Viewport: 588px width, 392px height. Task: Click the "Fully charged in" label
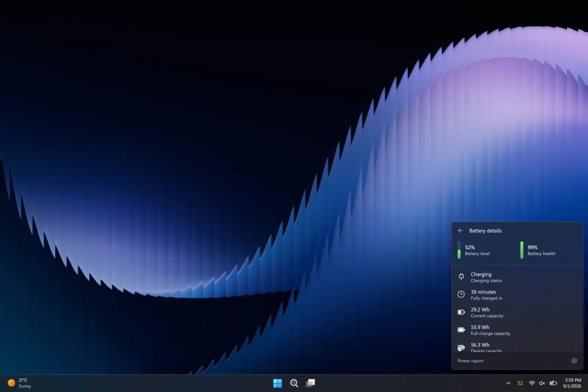pos(486,298)
